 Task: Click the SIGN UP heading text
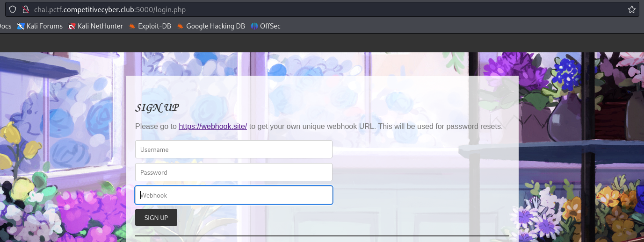click(x=157, y=108)
